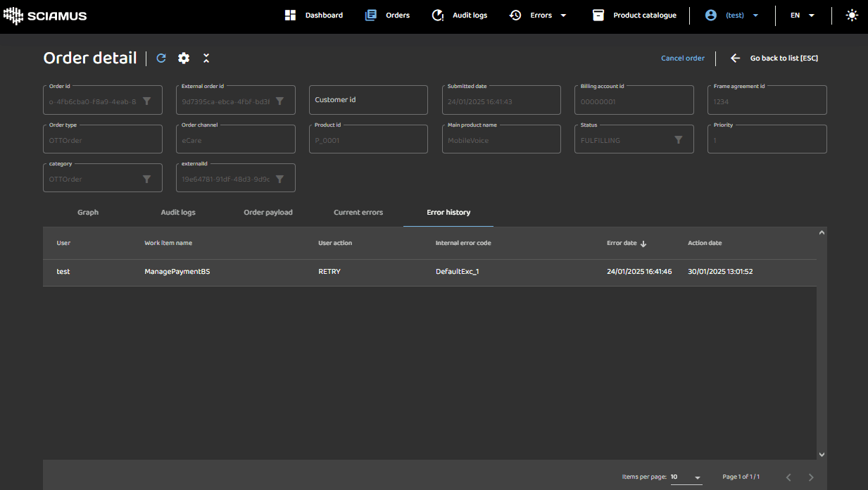Click the filter icon in Order id field

click(146, 101)
